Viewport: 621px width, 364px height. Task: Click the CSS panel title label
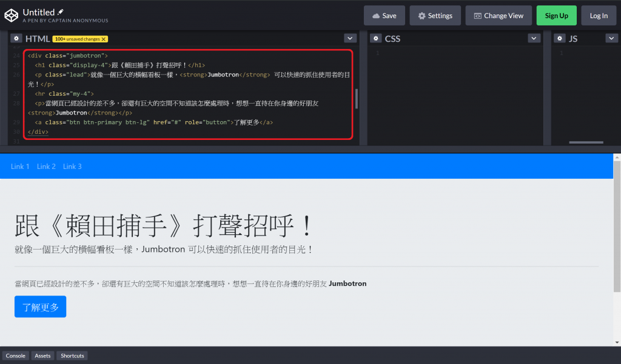coord(392,39)
